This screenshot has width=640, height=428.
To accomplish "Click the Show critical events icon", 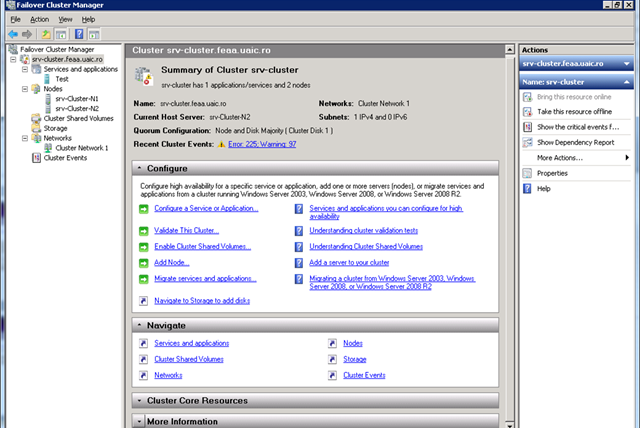I will [x=528, y=127].
